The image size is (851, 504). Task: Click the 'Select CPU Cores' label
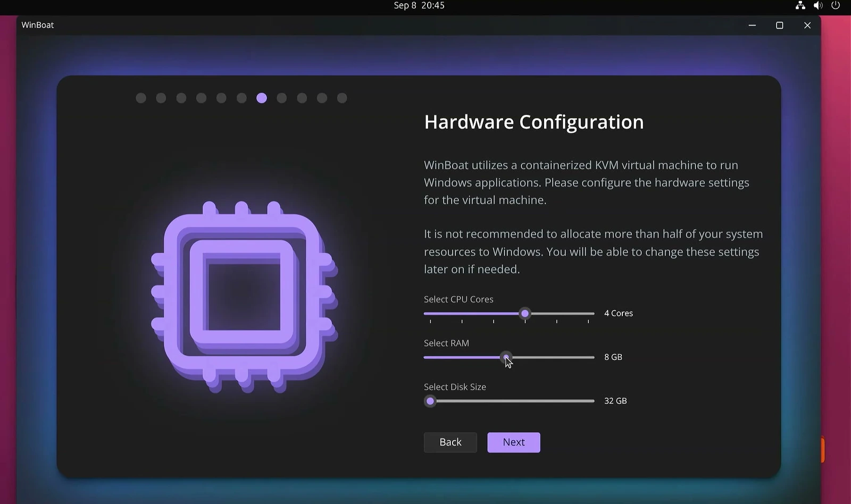pyautogui.click(x=458, y=299)
